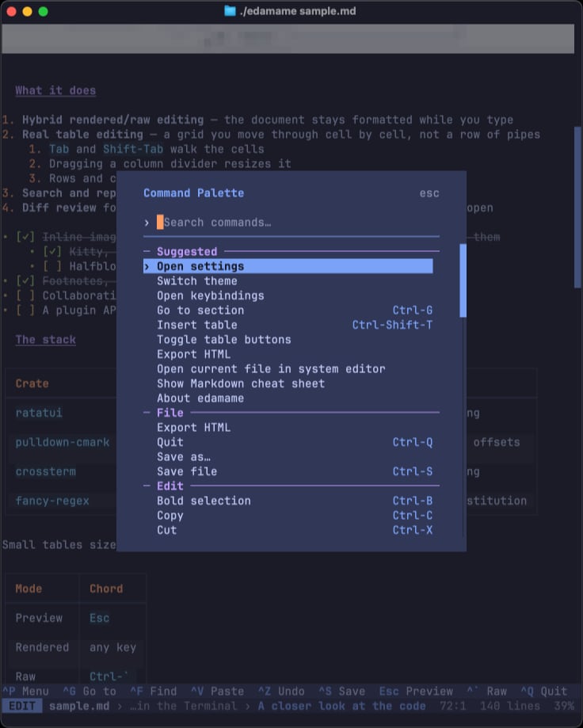Click A closer look at the code breadcrumb

coord(341,706)
